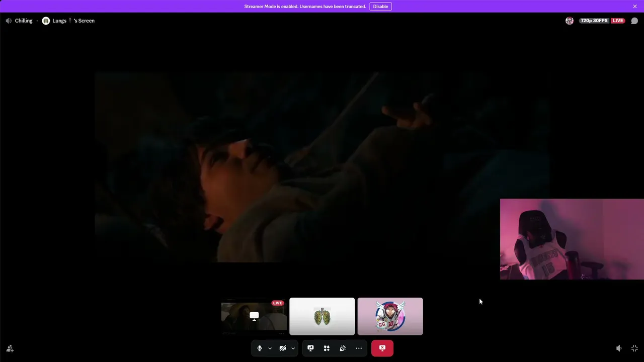The image size is (644, 362).
Task: Disconnect from the voice call
Action: coord(382,348)
